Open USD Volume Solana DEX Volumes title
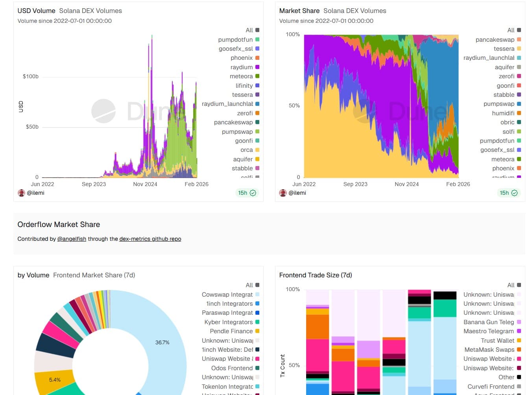532x395 pixels. click(70, 11)
